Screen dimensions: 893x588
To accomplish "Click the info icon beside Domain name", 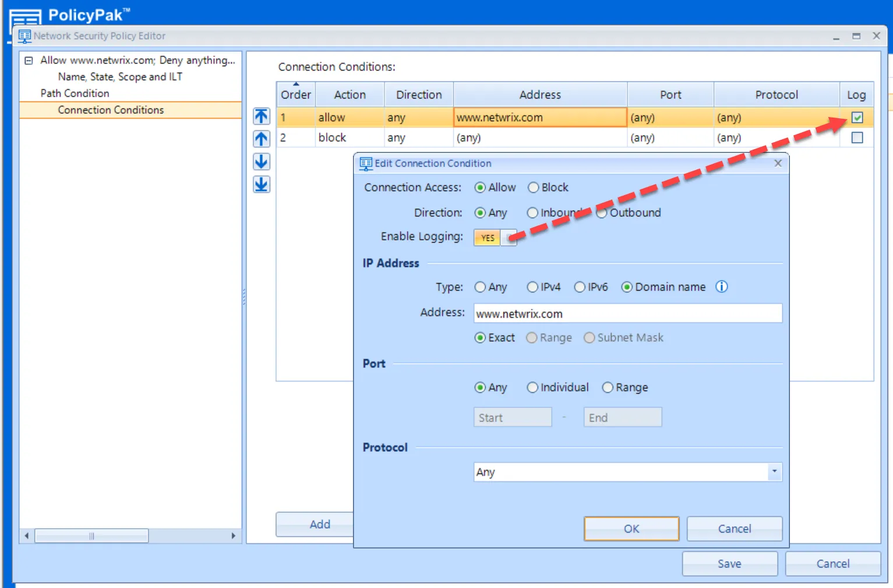I will pos(722,286).
